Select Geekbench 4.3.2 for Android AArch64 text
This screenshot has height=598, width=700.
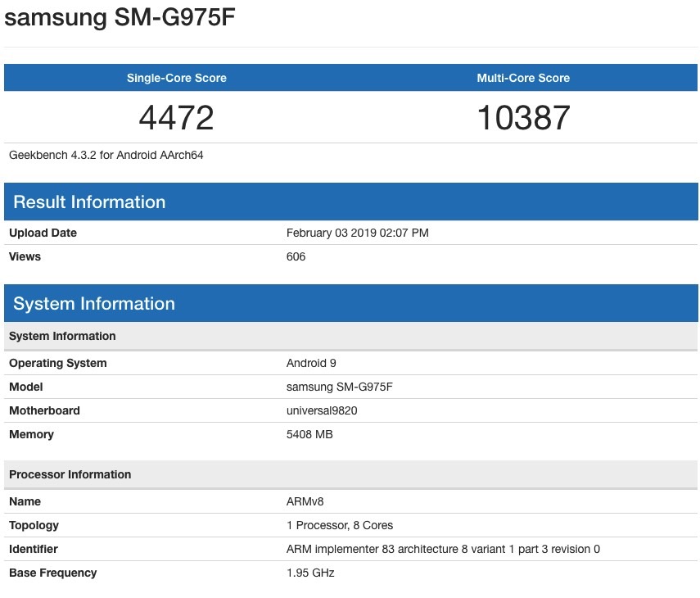(x=106, y=155)
